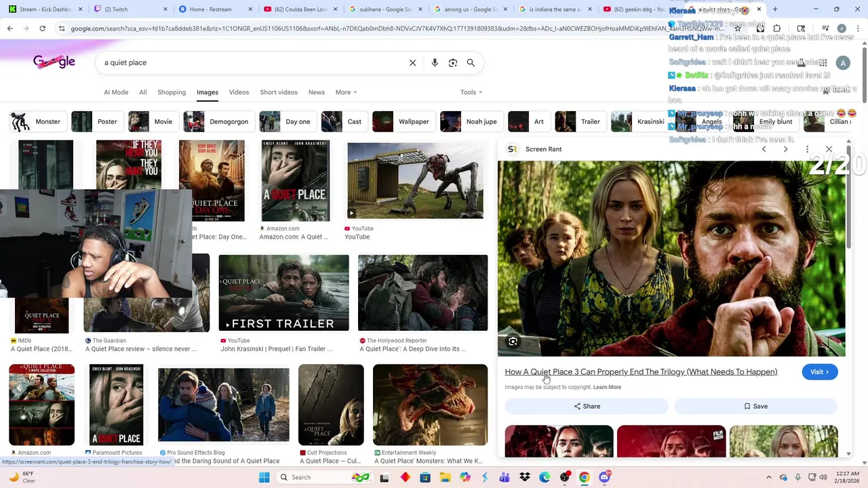The image size is (868, 488).
Task: Go back to previous page in Chrome
Action: click(x=9, y=28)
